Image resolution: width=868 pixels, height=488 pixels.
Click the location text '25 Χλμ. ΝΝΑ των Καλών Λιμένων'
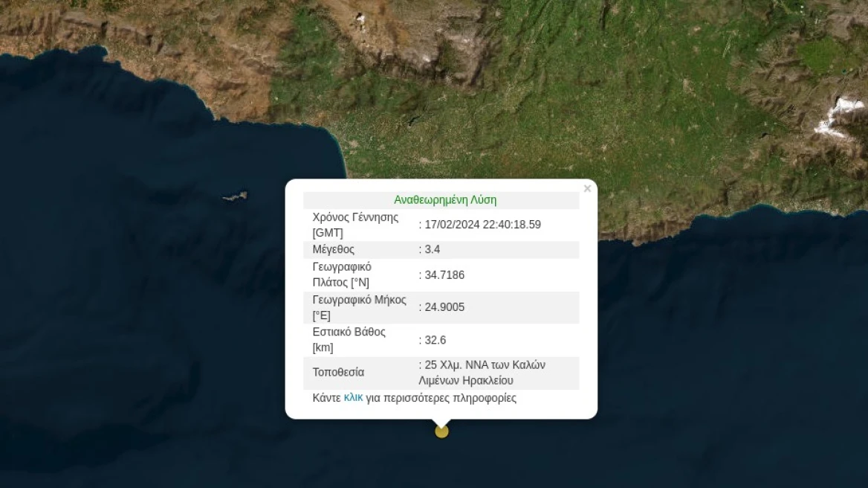[485, 365]
